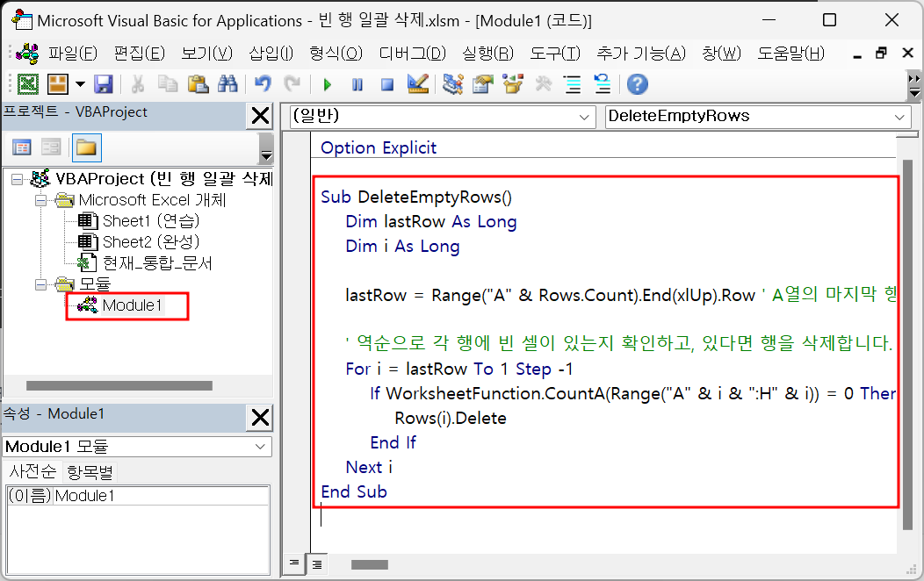Switch to the 사전순 tab
The height and width of the screenshot is (581, 924).
(x=32, y=471)
